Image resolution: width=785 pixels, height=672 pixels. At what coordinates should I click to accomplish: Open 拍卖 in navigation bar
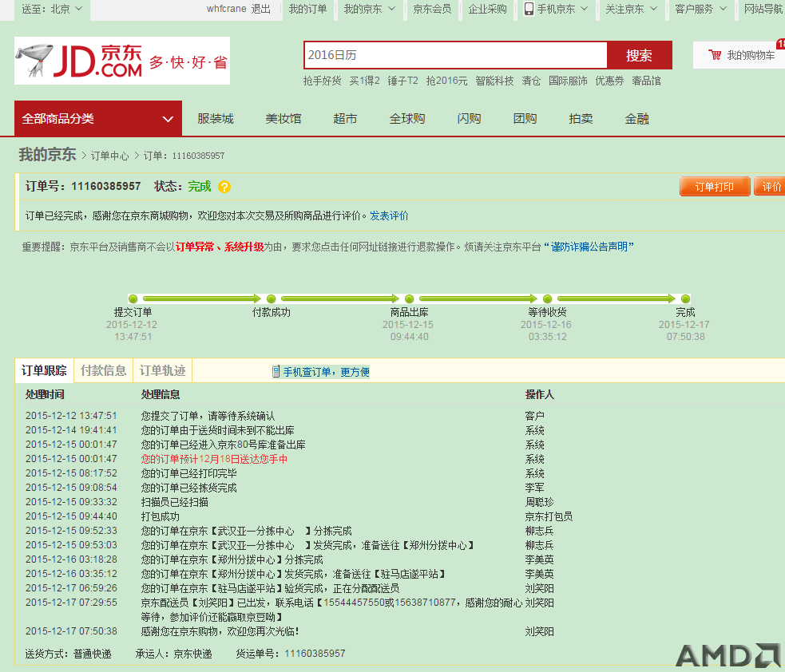(x=581, y=119)
